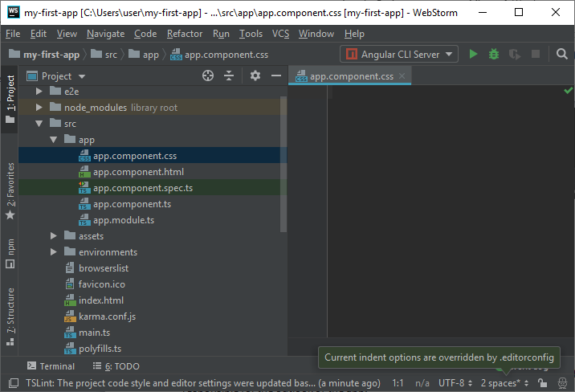Open the Run menu

[x=221, y=34]
